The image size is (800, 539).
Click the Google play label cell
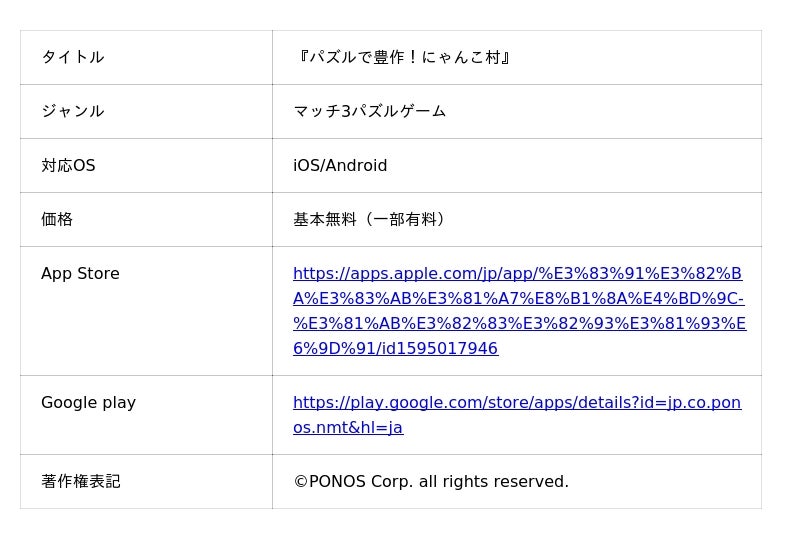pyautogui.click(x=88, y=403)
